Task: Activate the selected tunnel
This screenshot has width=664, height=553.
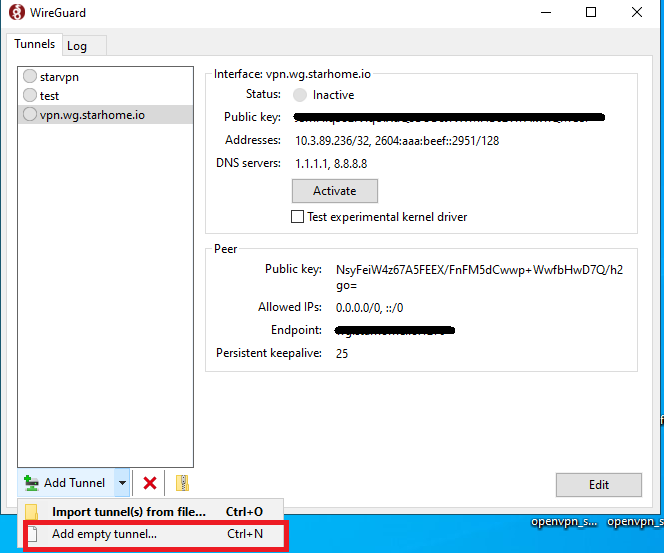Action: click(x=335, y=191)
